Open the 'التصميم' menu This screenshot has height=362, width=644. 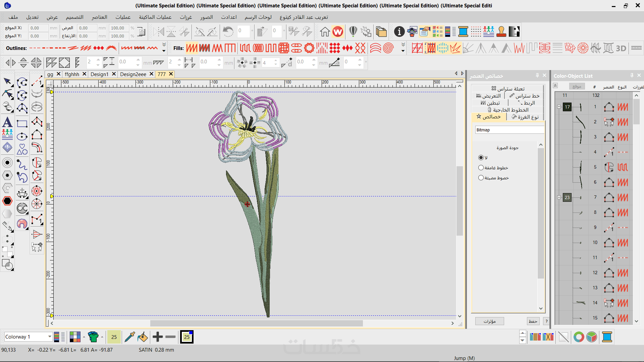[x=74, y=17]
